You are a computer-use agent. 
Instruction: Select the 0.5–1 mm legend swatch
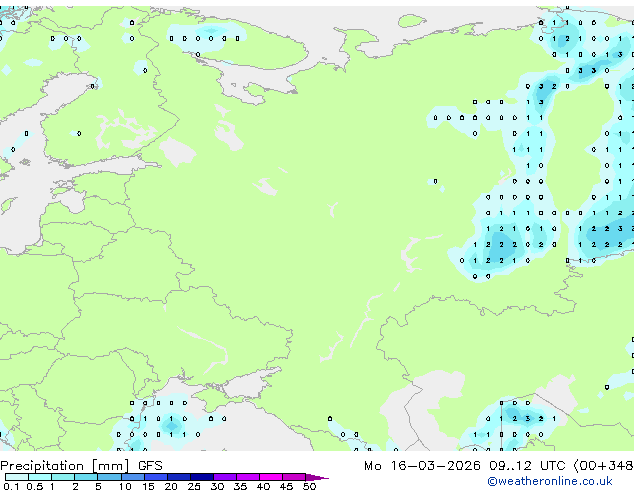tap(40, 477)
